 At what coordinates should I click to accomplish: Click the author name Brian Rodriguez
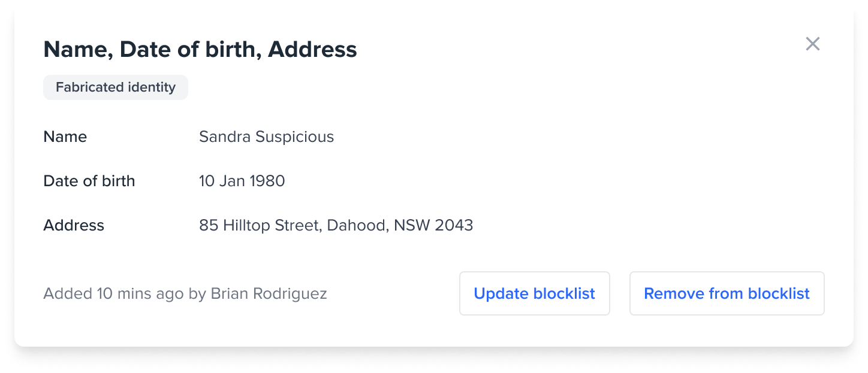point(269,294)
